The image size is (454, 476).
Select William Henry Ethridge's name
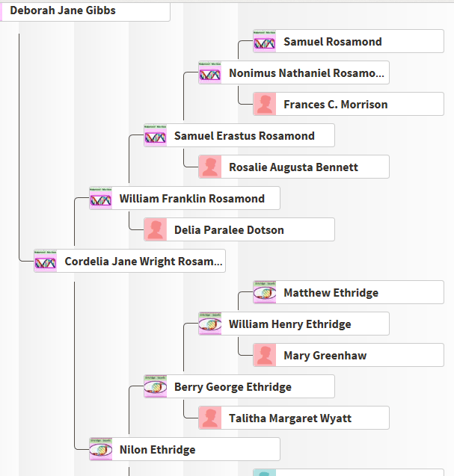[289, 324]
